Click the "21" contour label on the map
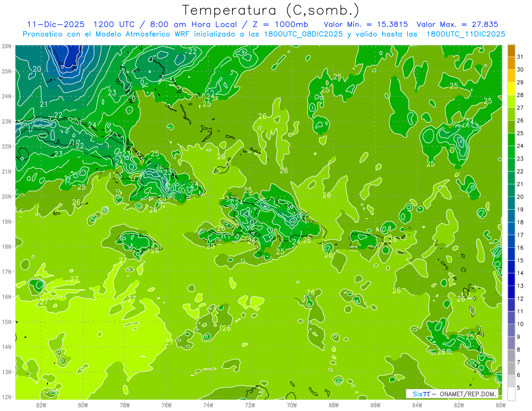The width and height of the screenshot is (532, 411). [44, 104]
